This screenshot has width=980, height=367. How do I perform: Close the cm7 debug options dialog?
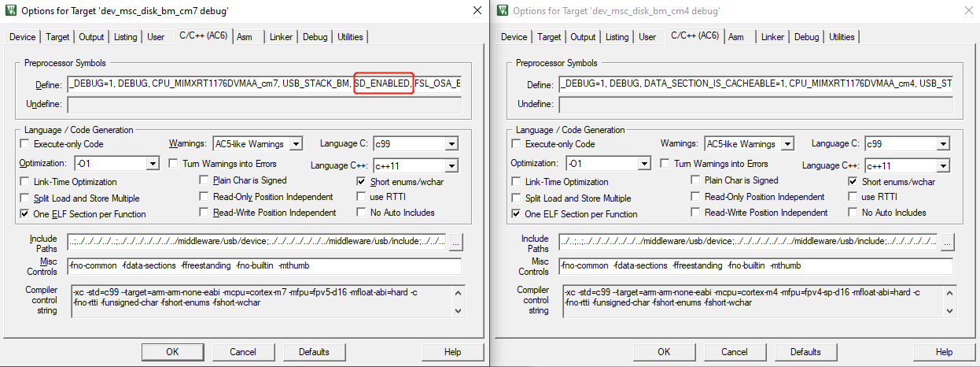pyautogui.click(x=477, y=10)
